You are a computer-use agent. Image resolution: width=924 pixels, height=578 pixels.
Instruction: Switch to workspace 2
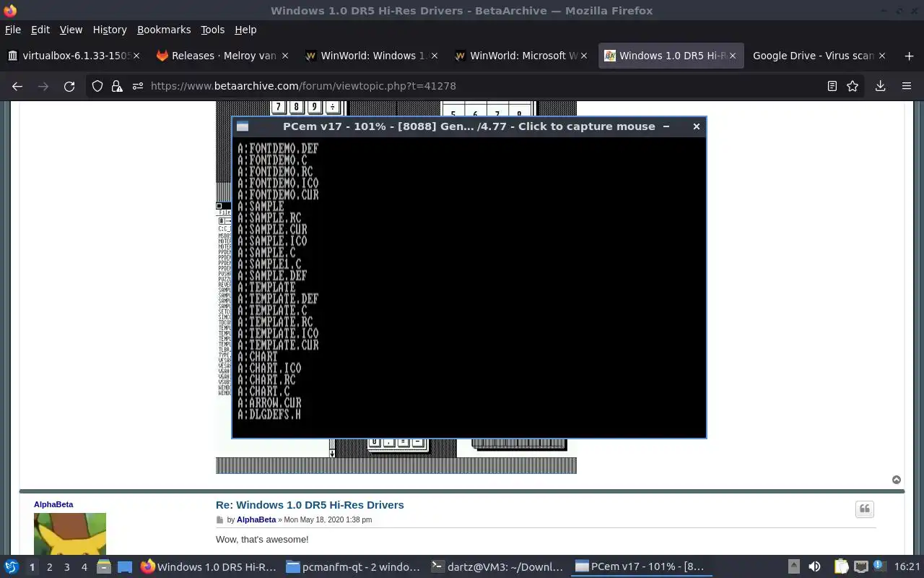point(49,567)
